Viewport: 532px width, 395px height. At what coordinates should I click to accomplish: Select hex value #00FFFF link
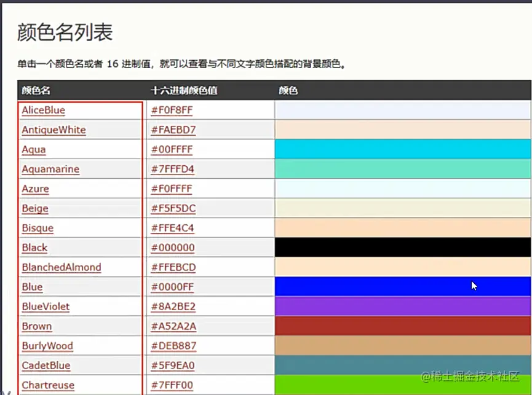click(x=172, y=149)
